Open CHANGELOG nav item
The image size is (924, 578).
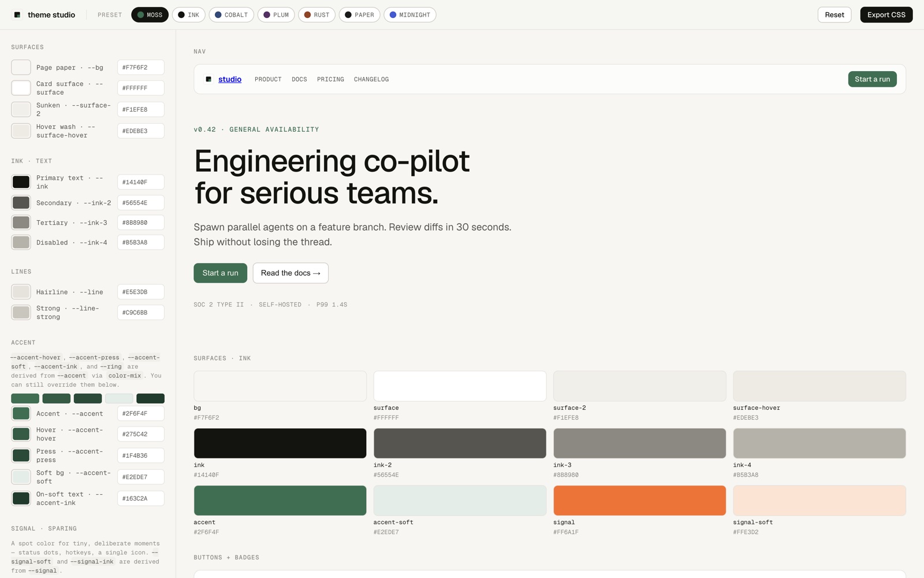pyautogui.click(x=371, y=79)
